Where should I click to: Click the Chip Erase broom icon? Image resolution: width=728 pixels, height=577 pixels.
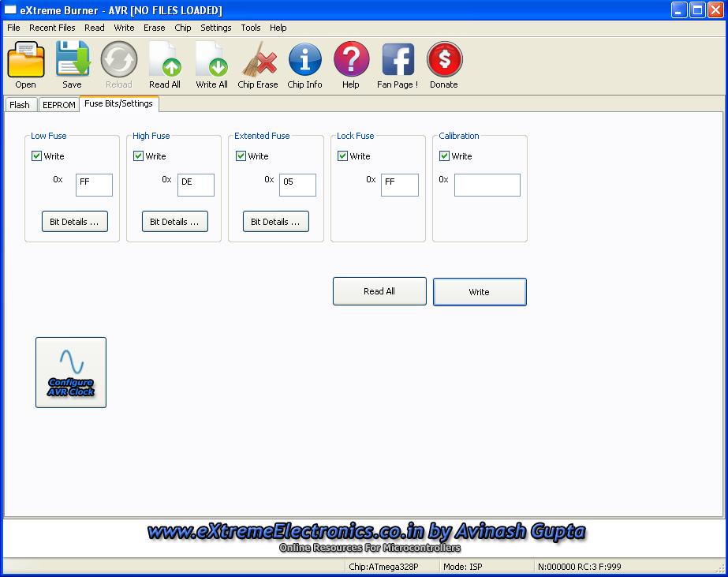258,62
